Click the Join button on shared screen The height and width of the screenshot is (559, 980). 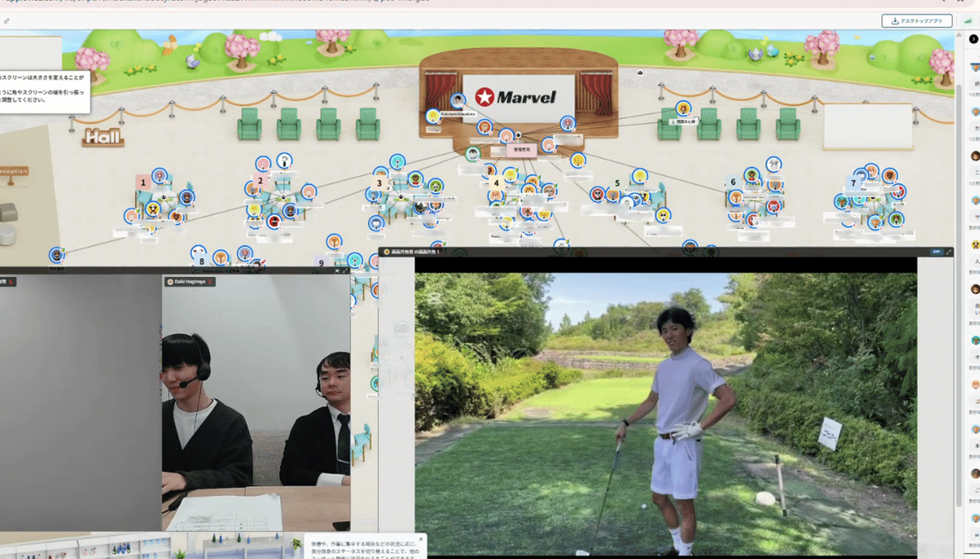pos(936,252)
